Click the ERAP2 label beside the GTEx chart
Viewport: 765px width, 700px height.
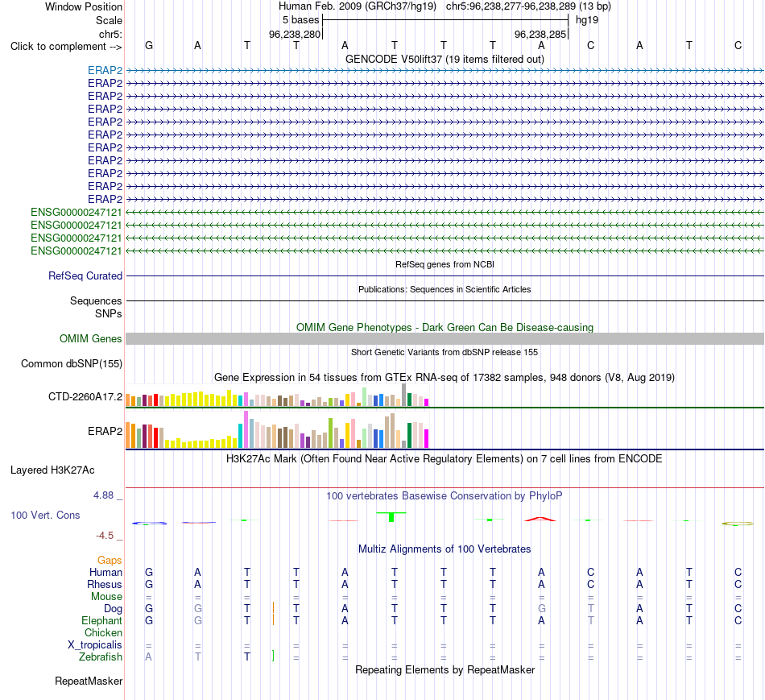coord(105,431)
